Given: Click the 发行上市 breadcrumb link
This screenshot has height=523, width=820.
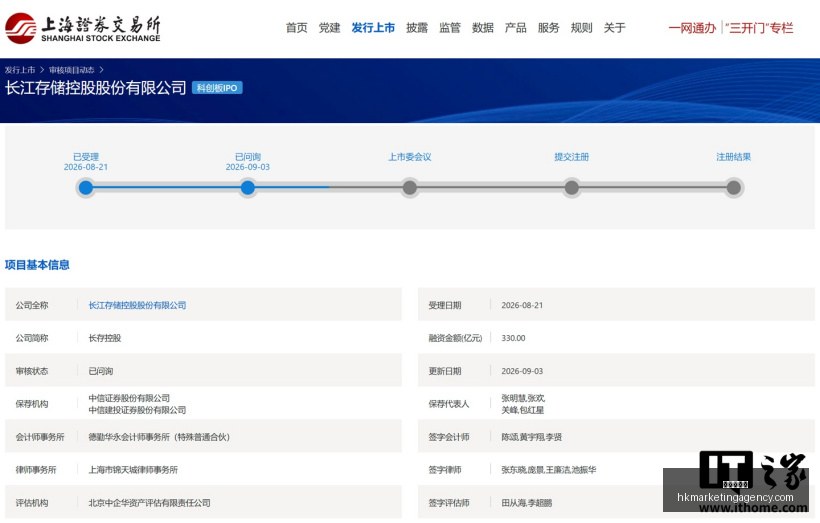Looking at the screenshot, I should pos(20,70).
